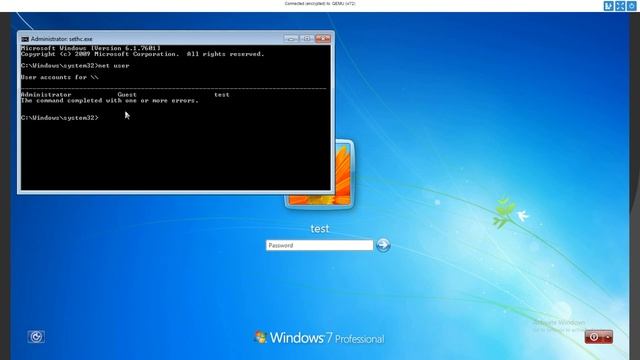Maximize the Administrator: sethc.exe window

(x=307, y=38)
